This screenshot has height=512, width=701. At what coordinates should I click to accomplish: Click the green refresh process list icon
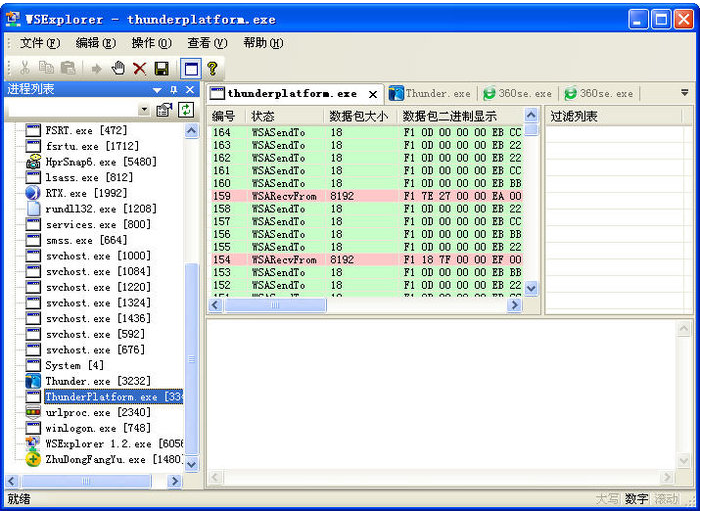tap(185, 110)
